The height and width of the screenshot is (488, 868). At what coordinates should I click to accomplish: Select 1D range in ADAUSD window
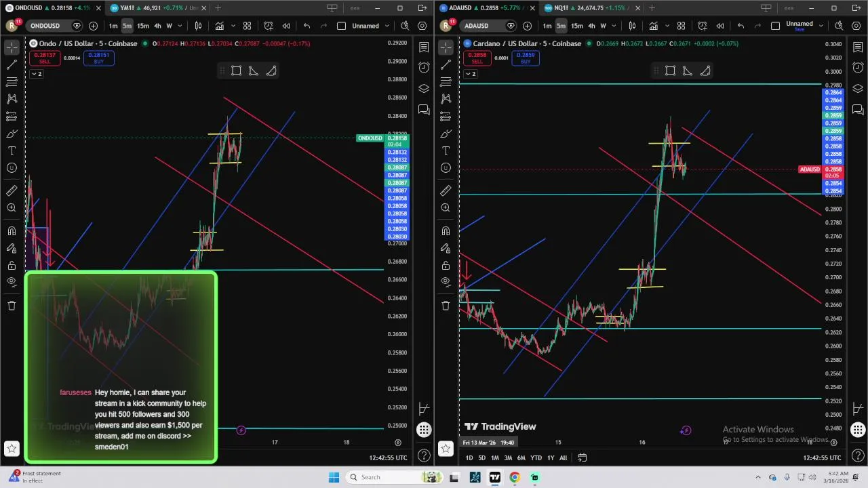coord(469,458)
